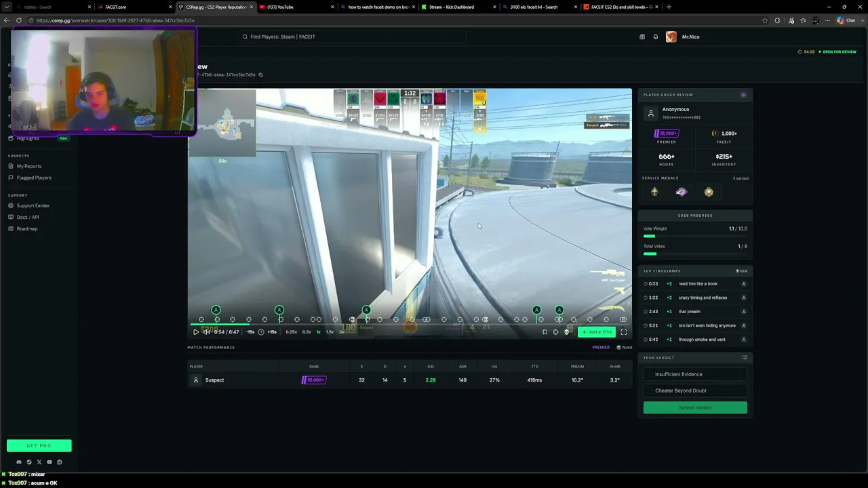The image size is (868, 488).
Task: Toggle the eye icon in Player Under Review
Action: coord(743,95)
